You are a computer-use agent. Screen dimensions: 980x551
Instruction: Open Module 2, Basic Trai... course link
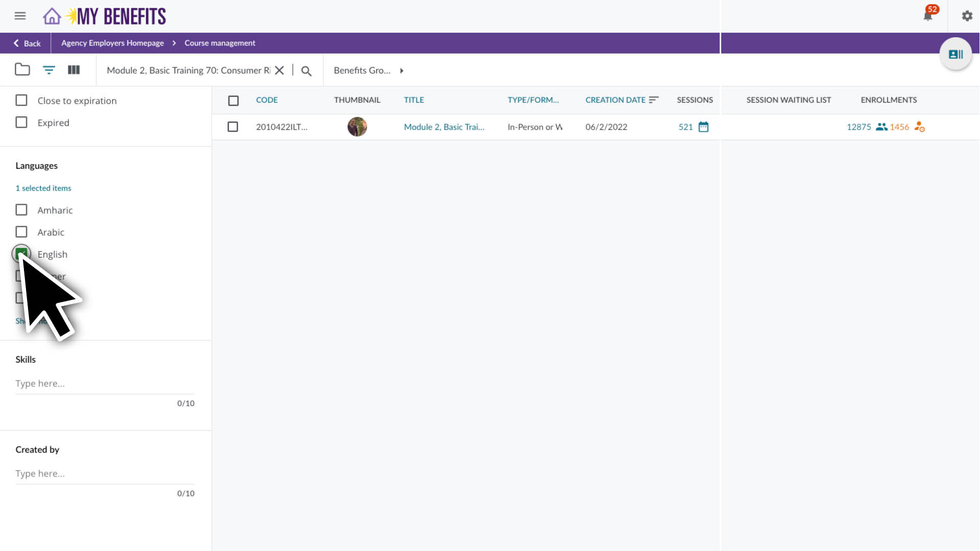444,127
